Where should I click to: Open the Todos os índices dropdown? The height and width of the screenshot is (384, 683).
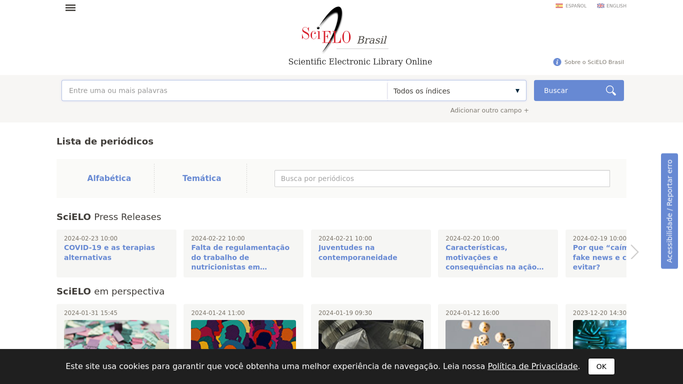pos(456,91)
